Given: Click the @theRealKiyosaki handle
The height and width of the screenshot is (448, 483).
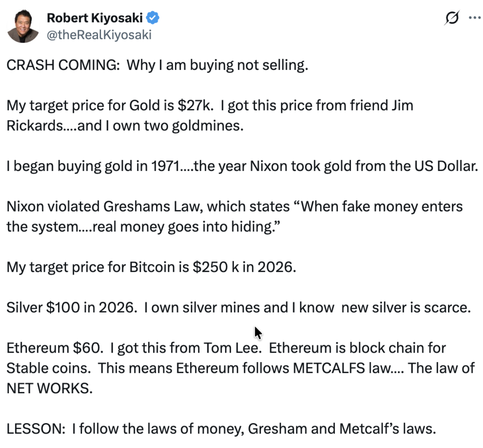Looking at the screenshot, I should click(99, 35).
